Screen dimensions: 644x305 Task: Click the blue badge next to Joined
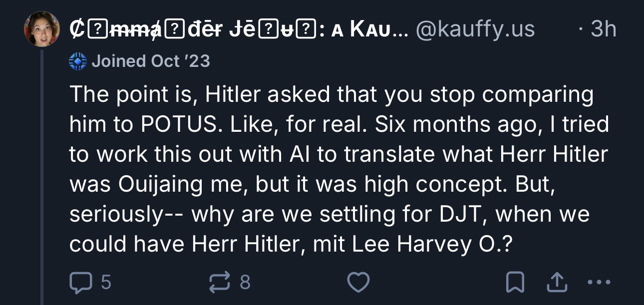78,61
